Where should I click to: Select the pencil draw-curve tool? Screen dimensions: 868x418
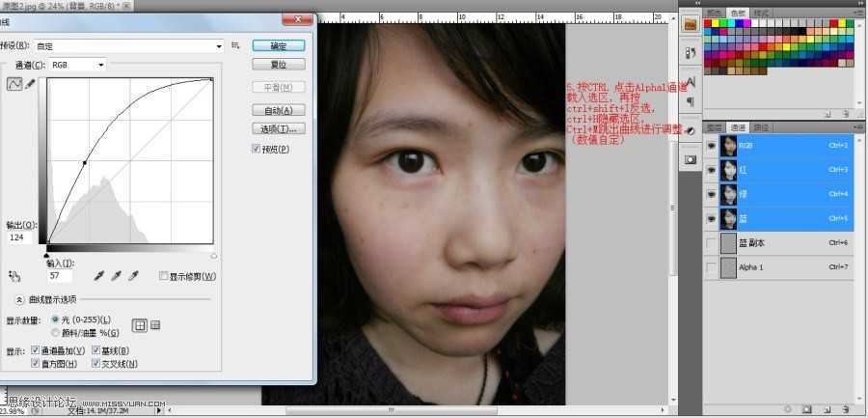30,84
